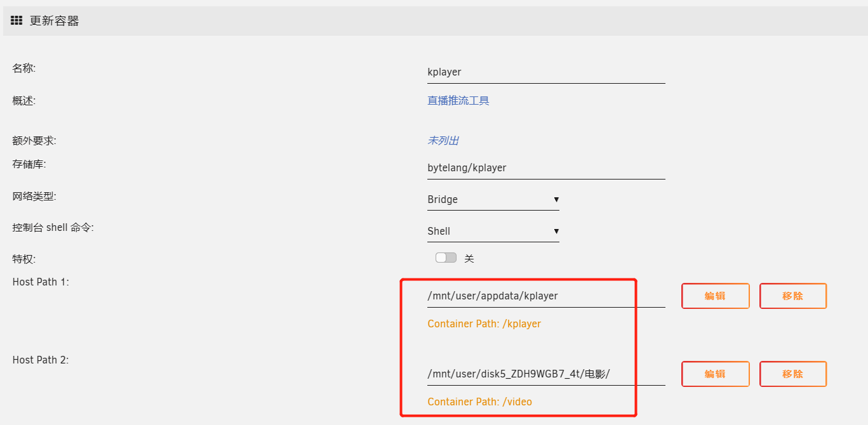Viewport: 868px width, 425px height.
Task: Click the 存储库 field with bytelang/kplayer
Action: [545, 168]
